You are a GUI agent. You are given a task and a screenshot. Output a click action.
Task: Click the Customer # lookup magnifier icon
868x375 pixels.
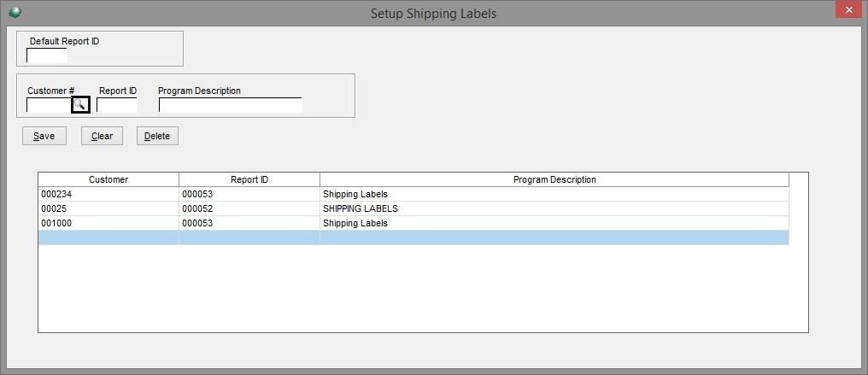pos(80,104)
